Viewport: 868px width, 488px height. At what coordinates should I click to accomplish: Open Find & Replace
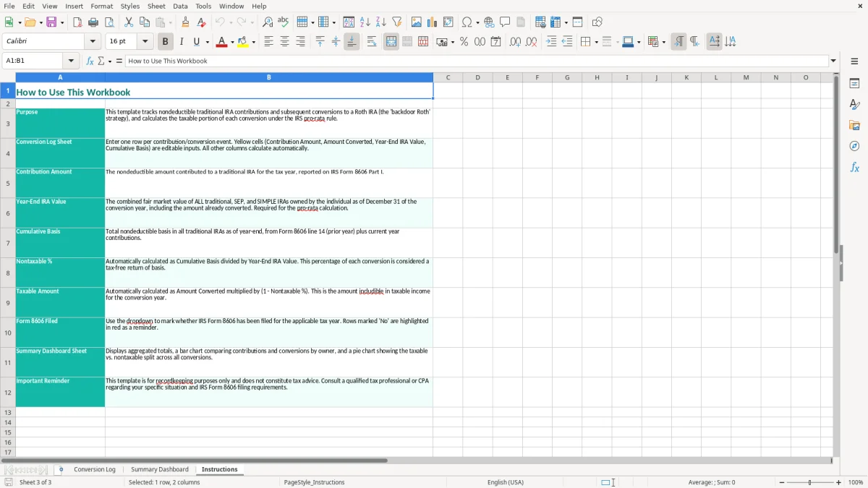pyautogui.click(x=268, y=22)
